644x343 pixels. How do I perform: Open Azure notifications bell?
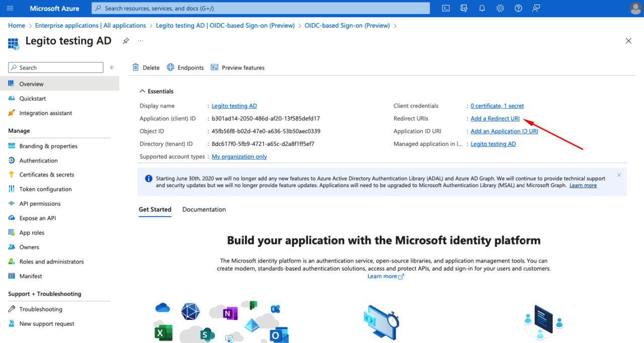pos(481,8)
